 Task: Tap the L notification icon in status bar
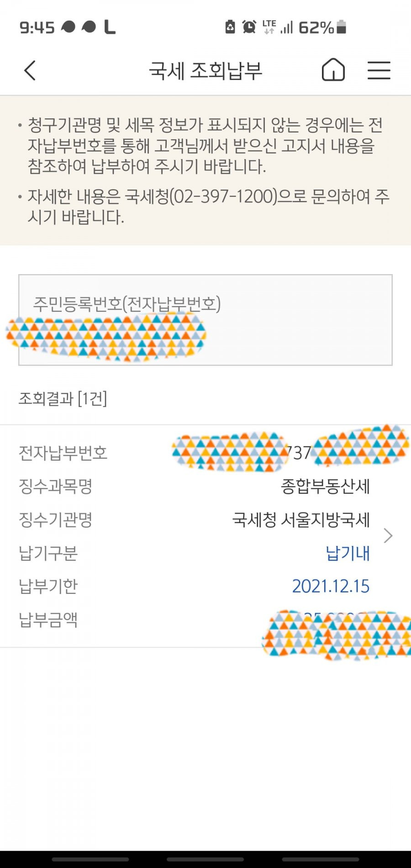[110, 27]
